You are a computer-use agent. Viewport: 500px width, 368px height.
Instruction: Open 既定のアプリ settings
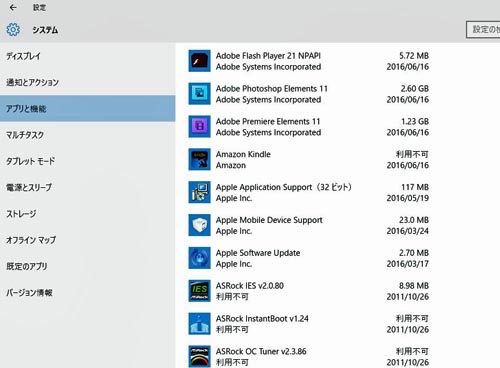click(88, 266)
